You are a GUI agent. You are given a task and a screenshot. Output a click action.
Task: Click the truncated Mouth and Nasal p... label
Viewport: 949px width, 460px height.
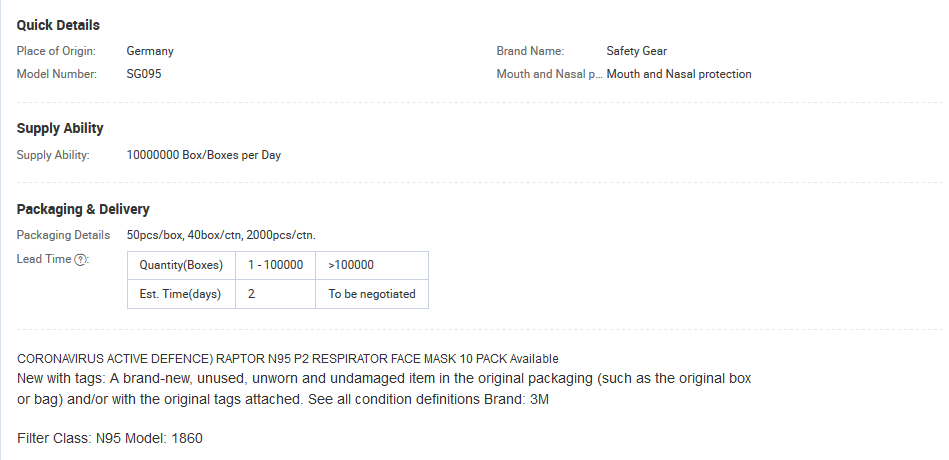pos(550,74)
